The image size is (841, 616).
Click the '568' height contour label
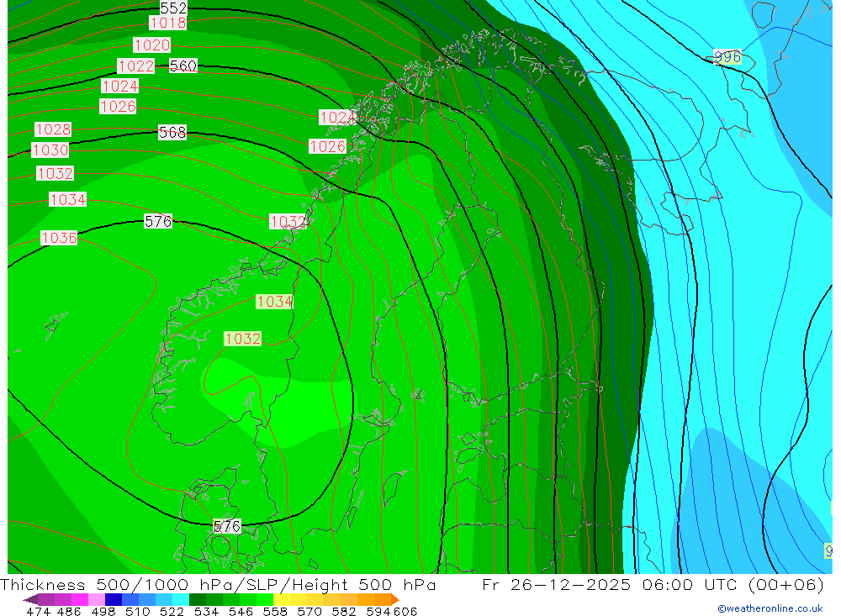(172, 132)
